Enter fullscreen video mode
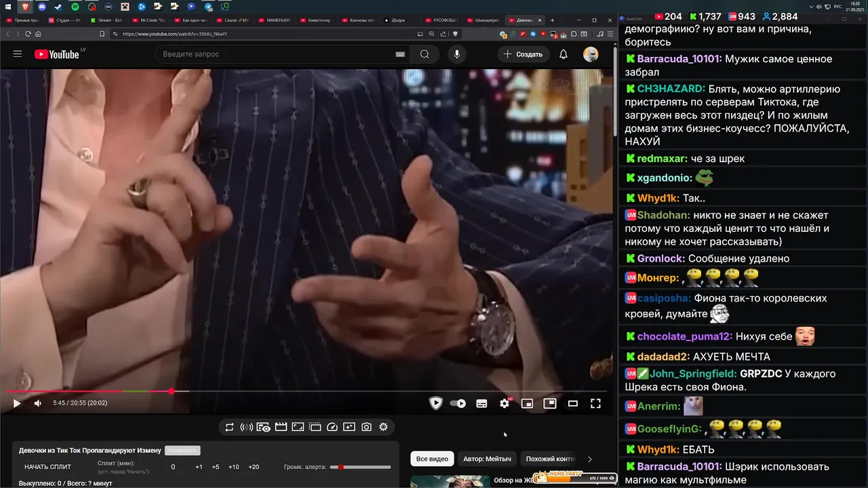 coord(595,403)
